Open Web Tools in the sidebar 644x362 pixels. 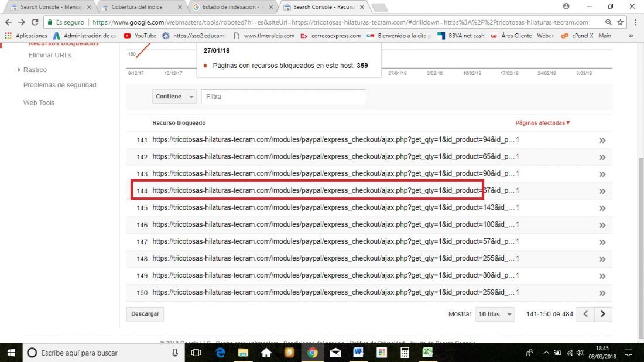39,103
